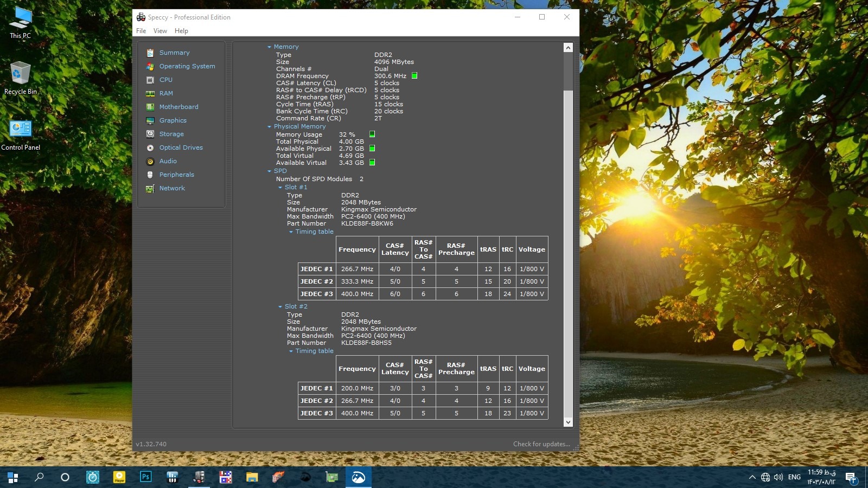Image resolution: width=868 pixels, height=488 pixels.
Task: Open the Peripherals mouse icon
Action: [150, 175]
